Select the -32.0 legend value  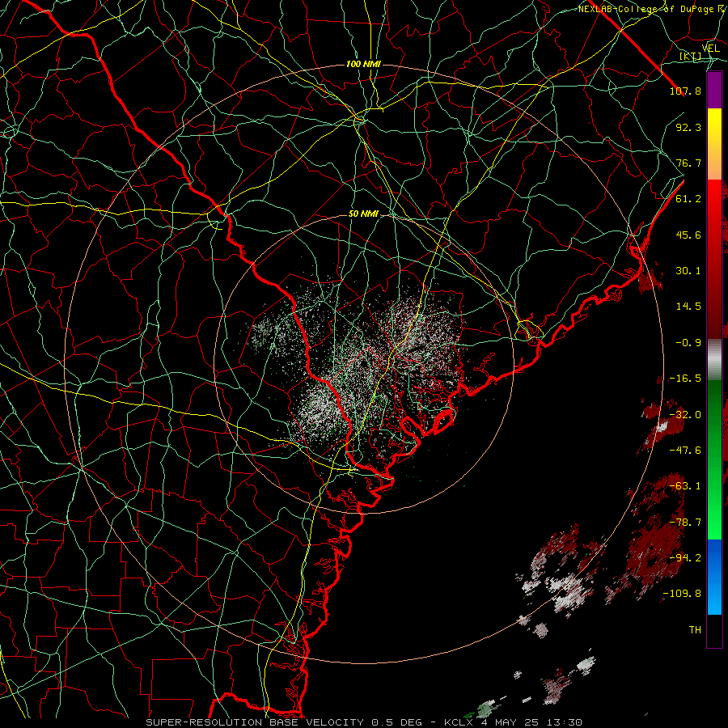tap(685, 415)
